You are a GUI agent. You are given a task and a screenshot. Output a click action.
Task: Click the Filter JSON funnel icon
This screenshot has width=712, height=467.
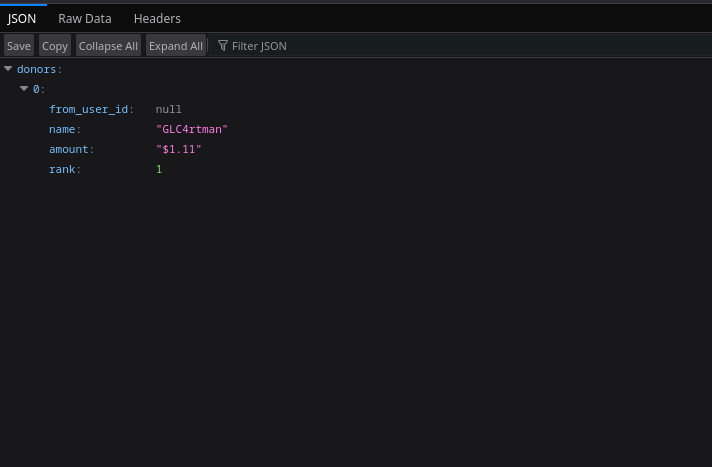(222, 45)
